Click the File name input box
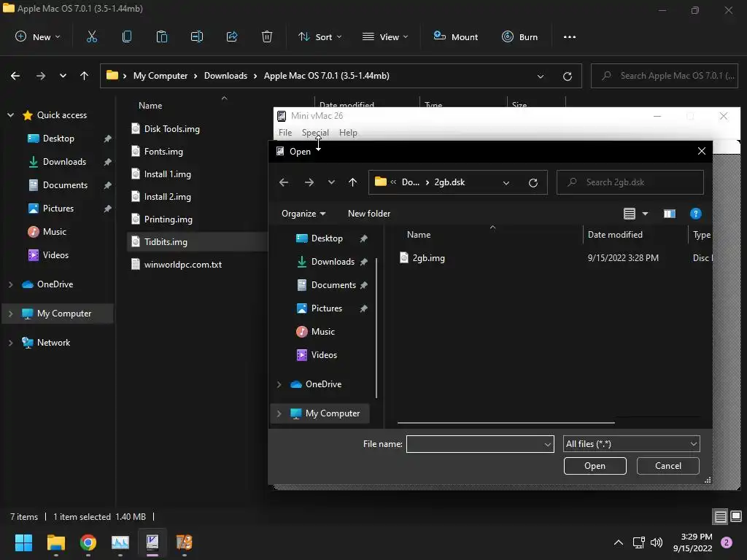Viewport: 747px width, 560px height. (x=480, y=444)
